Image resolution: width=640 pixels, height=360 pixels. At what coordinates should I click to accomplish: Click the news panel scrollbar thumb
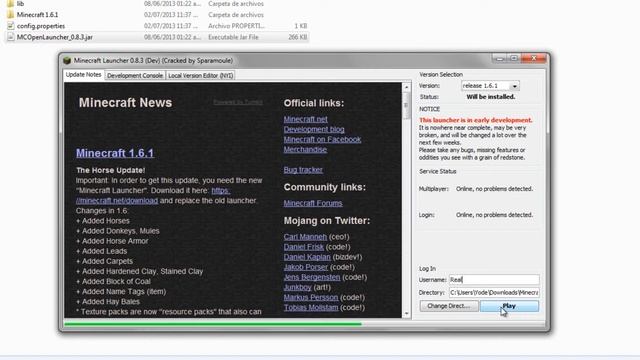[407, 106]
